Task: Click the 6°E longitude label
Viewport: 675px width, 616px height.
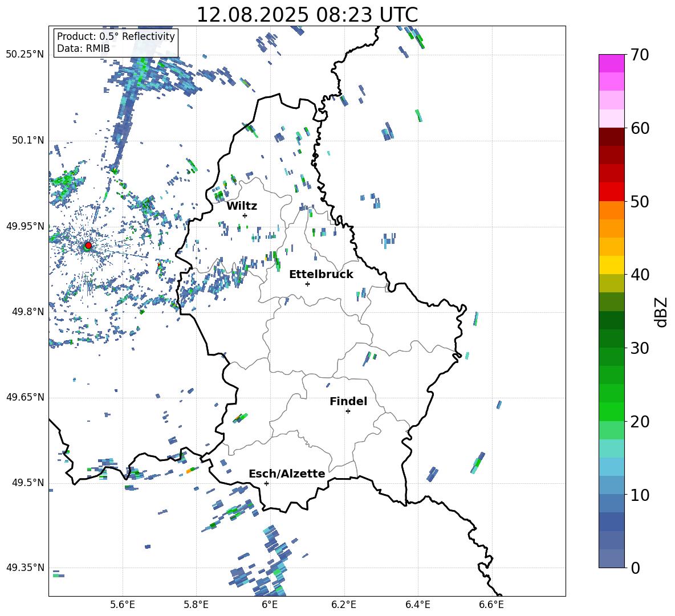Action: click(270, 605)
